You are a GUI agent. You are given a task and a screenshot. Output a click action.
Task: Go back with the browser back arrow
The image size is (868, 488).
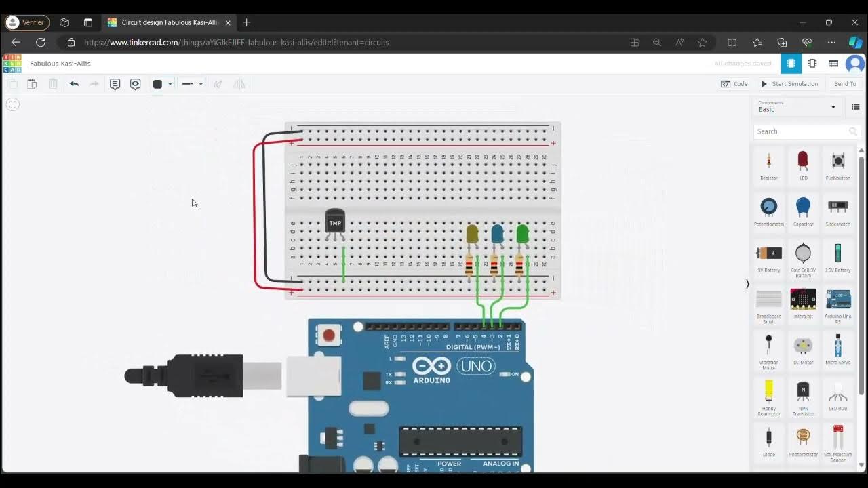click(16, 42)
